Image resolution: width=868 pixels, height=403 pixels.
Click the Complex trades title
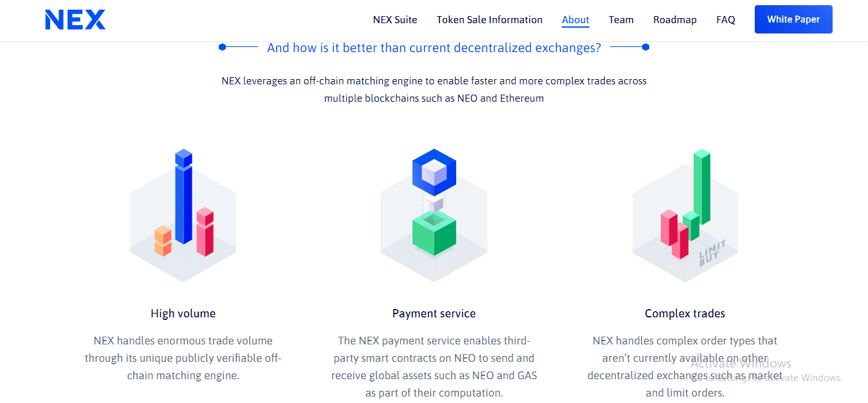tap(685, 314)
